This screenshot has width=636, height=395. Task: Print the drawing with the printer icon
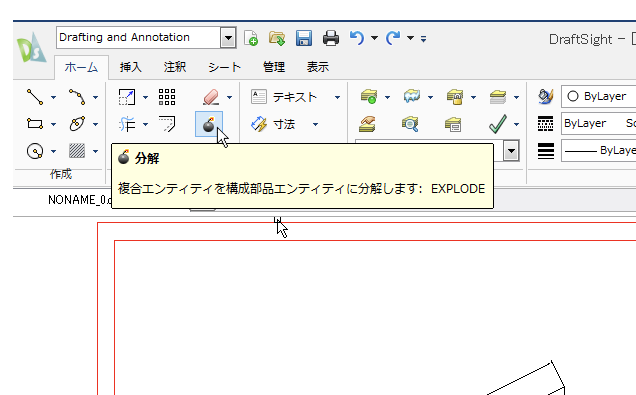click(x=331, y=38)
